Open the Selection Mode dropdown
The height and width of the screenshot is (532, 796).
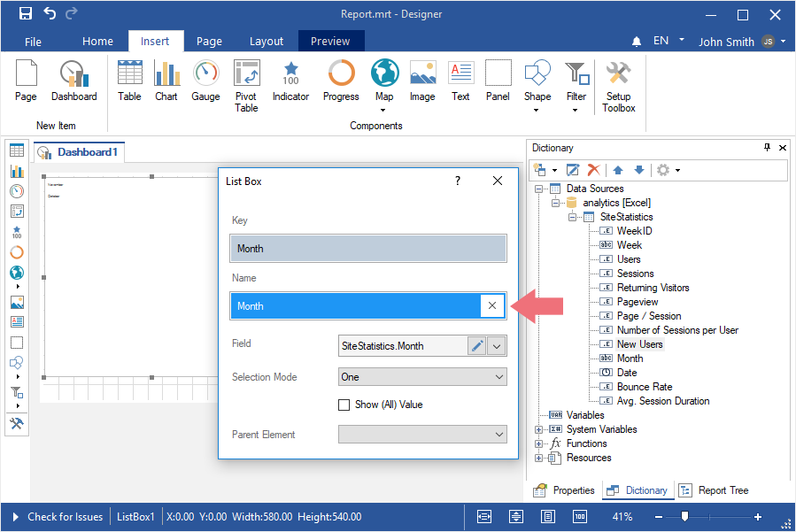coord(421,377)
